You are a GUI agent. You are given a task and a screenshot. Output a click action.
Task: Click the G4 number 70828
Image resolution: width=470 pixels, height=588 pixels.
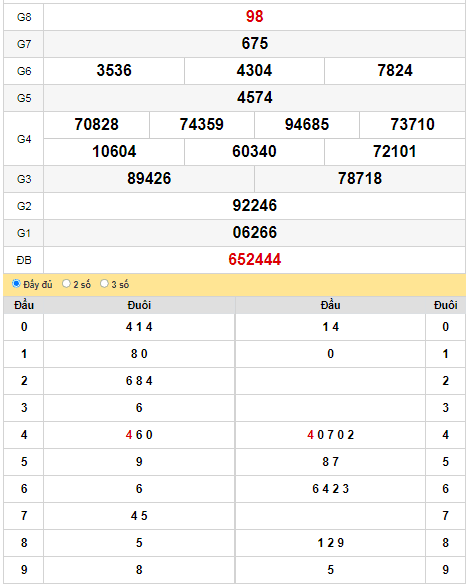tap(96, 124)
